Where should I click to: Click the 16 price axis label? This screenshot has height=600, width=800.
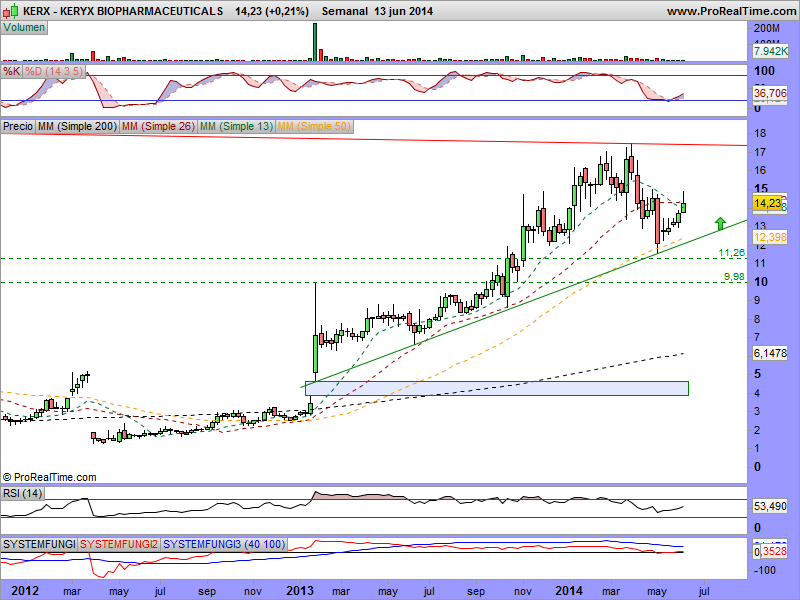click(x=760, y=170)
